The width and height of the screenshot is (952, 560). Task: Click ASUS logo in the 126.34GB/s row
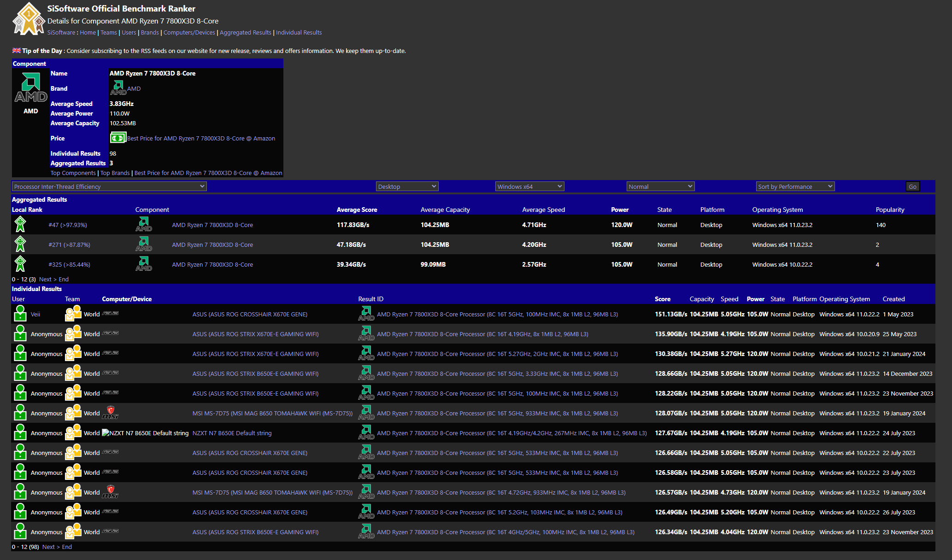tap(110, 531)
